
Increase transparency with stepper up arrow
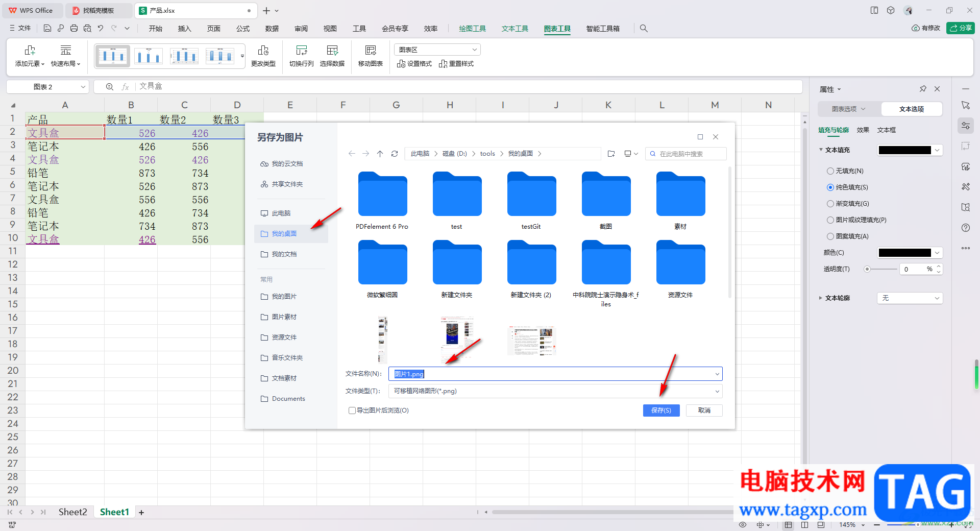click(x=938, y=267)
